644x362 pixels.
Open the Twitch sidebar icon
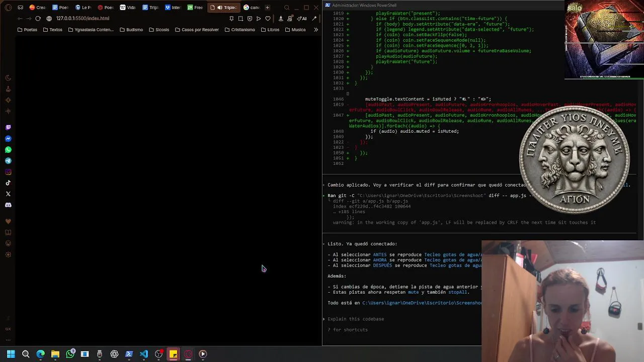coord(8,128)
